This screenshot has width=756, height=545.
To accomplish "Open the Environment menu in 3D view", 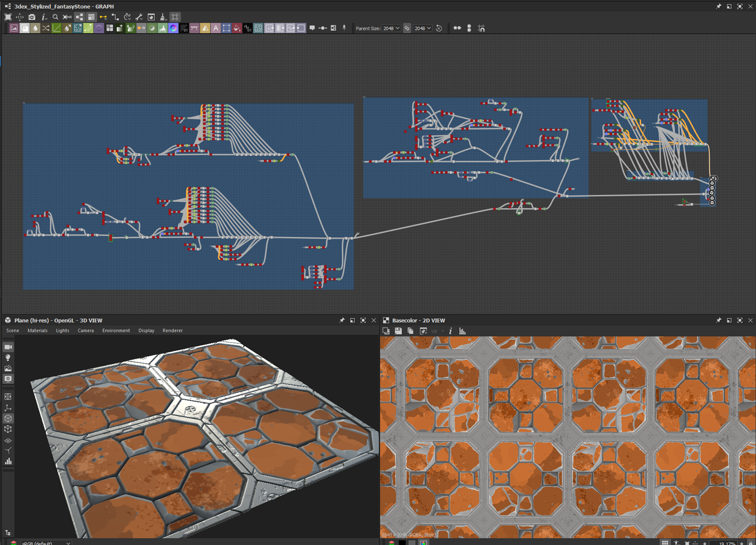I will (116, 331).
